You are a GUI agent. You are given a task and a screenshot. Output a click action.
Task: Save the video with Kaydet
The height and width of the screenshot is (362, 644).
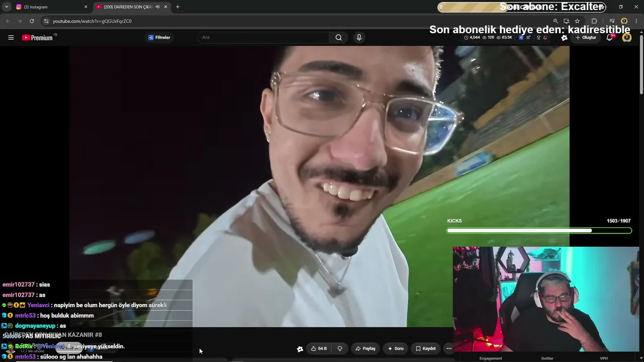coord(426,349)
